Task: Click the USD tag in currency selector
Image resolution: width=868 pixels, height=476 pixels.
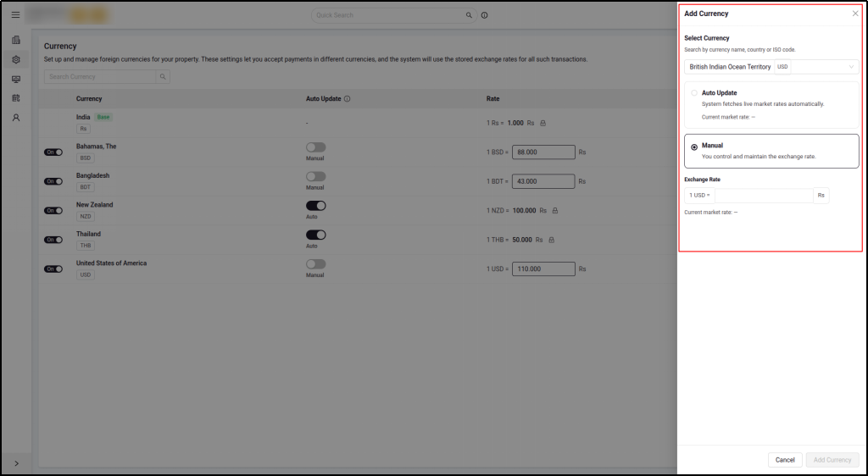Action: 782,67
